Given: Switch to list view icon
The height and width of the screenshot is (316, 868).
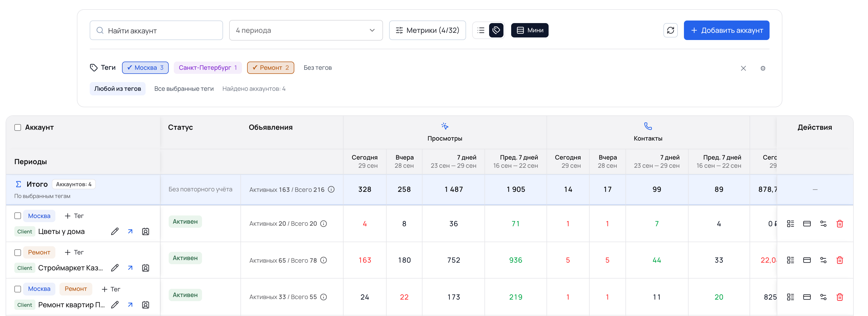Looking at the screenshot, I should point(481,30).
